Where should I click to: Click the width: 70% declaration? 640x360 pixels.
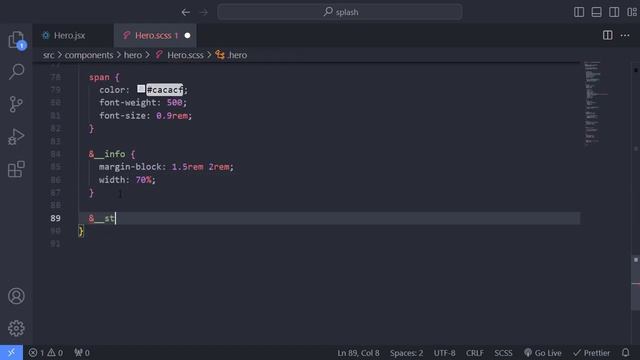127,180
